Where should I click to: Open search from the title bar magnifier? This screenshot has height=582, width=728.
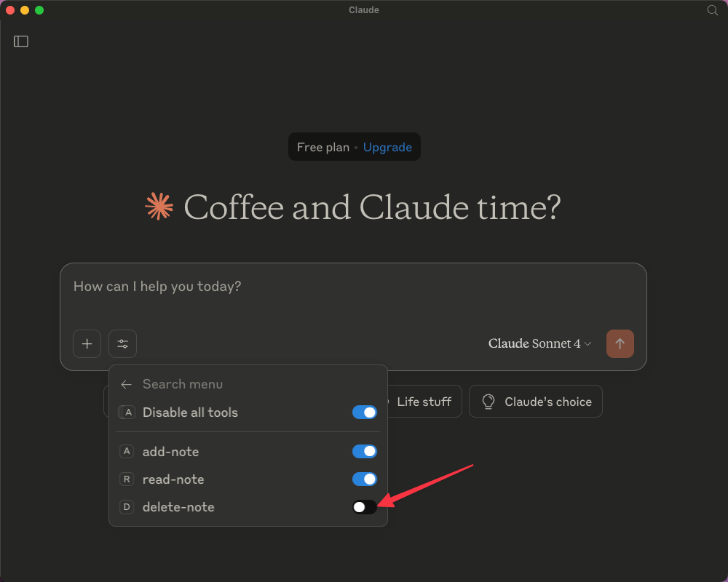pyautogui.click(x=711, y=10)
